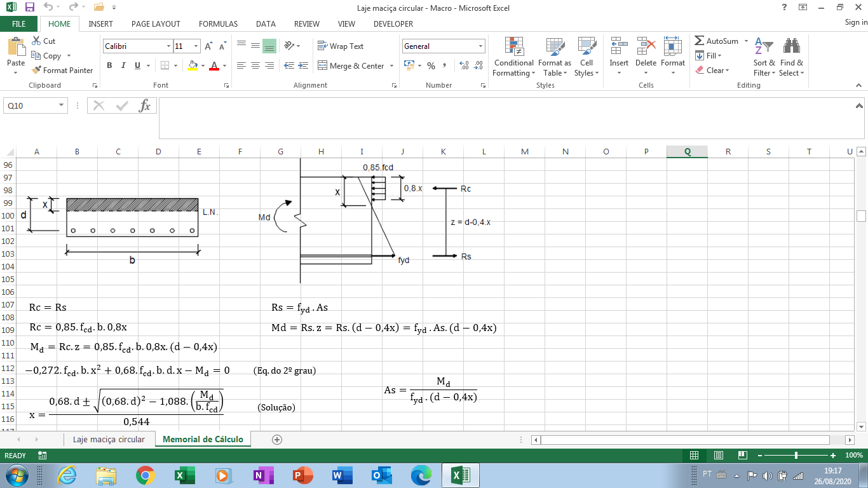This screenshot has width=868, height=488.
Task: Open Sort & Filter tools
Action: coord(764,57)
